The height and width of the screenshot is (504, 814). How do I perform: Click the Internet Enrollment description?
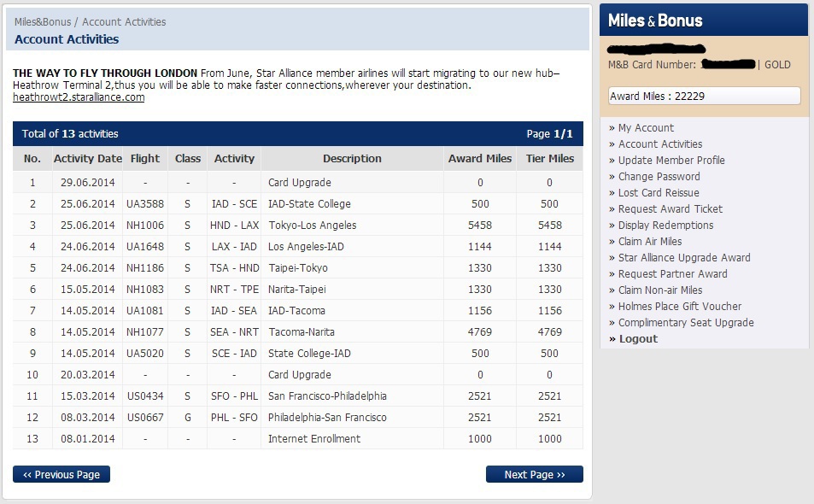(x=314, y=438)
